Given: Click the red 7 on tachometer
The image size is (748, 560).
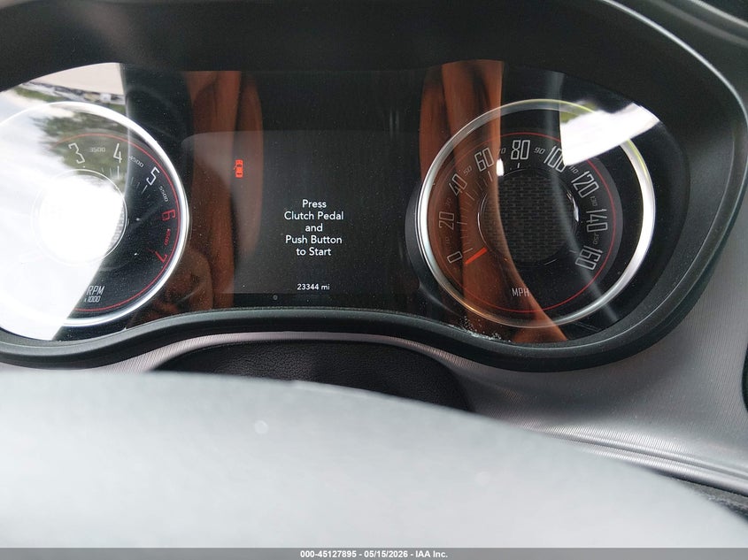Looking at the screenshot, I should click(x=161, y=256).
